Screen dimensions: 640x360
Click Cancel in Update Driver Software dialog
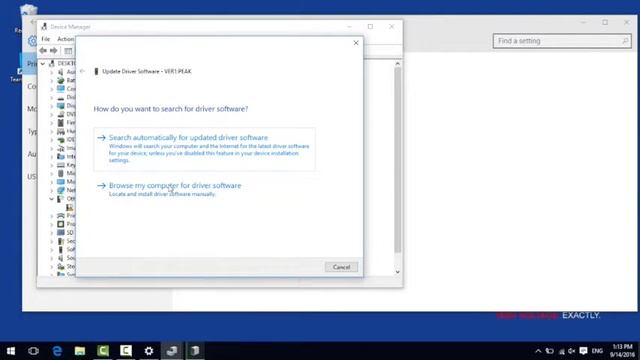pyautogui.click(x=341, y=267)
